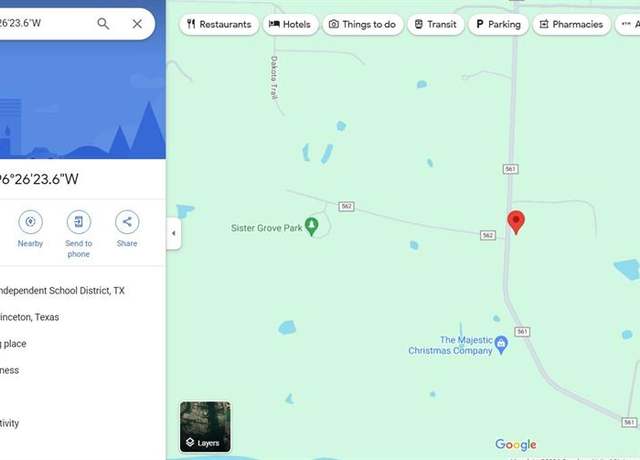Select the Transit filter chip

click(x=436, y=24)
